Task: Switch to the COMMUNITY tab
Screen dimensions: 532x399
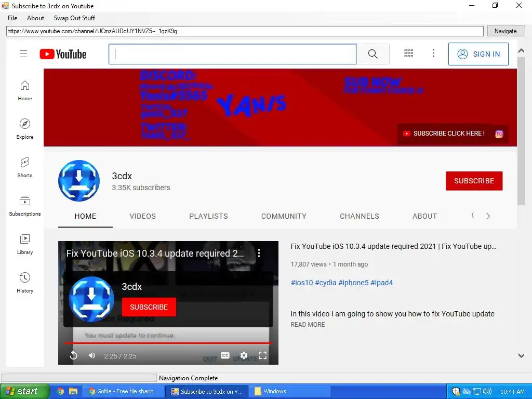Action: pyautogui.click(x=284, y=216)
